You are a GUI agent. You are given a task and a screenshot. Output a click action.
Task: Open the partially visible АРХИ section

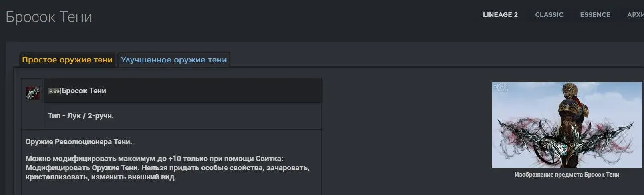coord(635,15)
